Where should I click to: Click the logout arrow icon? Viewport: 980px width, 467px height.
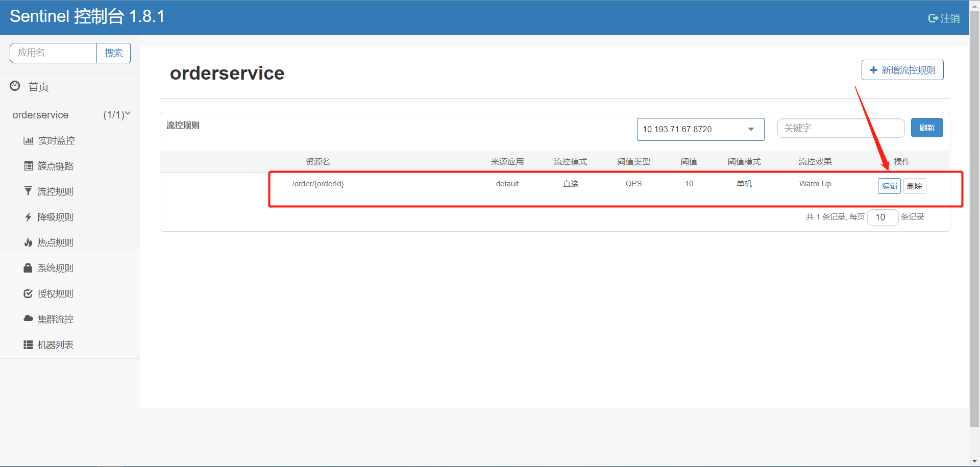coord(933,18)
